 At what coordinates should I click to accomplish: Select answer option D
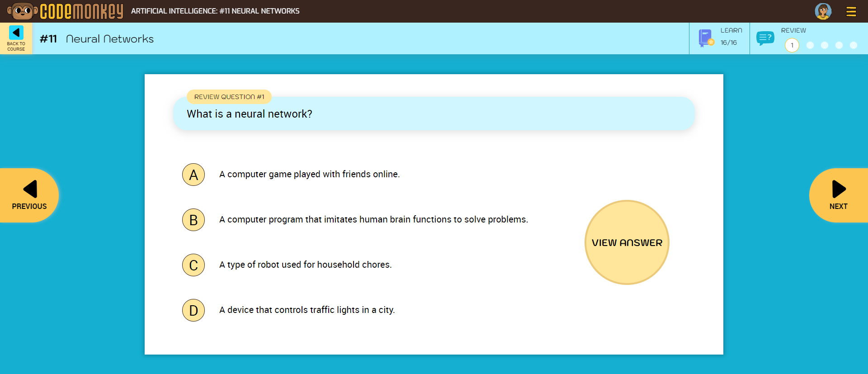[193, 310]
